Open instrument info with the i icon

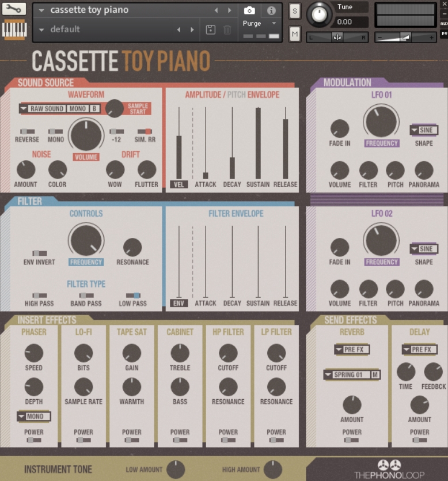pos(271,11)
